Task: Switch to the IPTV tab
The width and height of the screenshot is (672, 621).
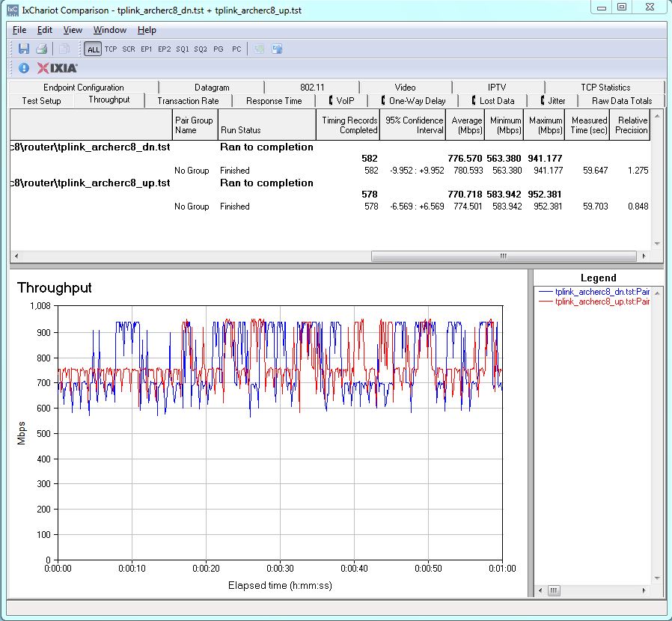Action: tap(497, 87)
